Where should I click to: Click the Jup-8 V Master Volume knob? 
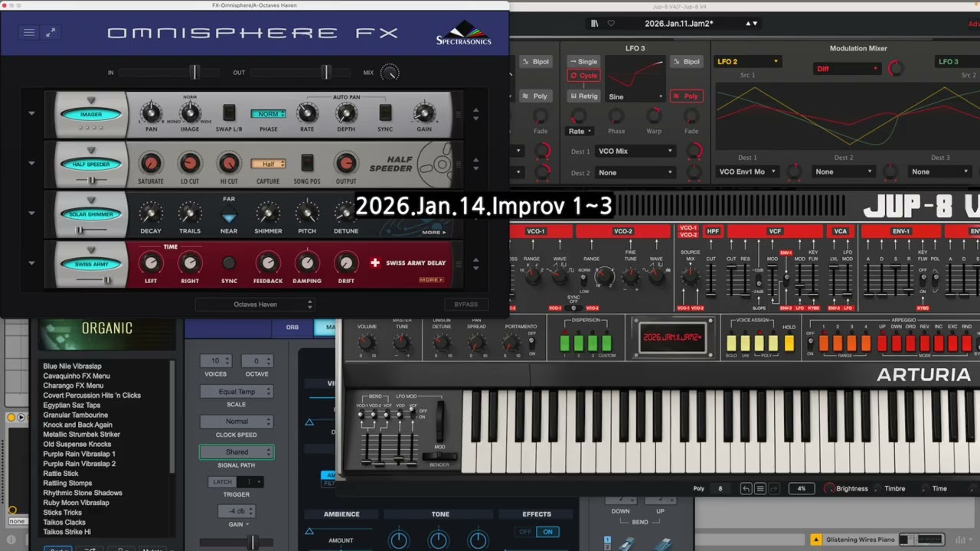point(367,343)
